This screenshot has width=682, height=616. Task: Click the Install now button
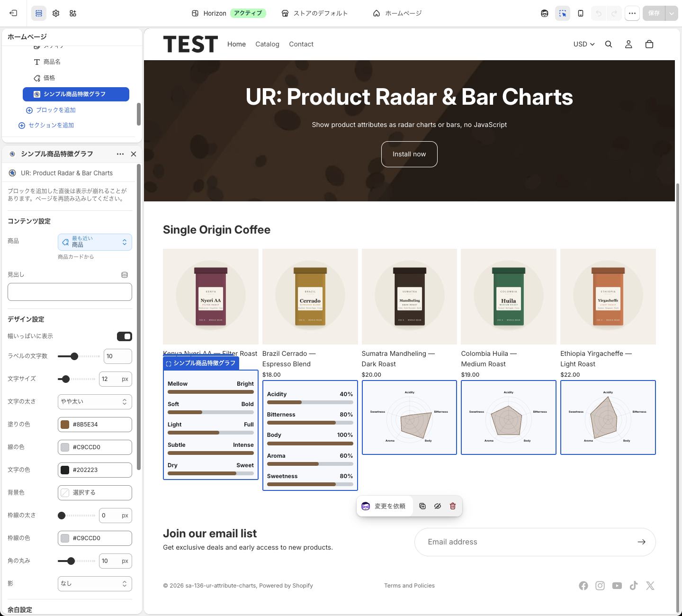[x=409, y=154]
